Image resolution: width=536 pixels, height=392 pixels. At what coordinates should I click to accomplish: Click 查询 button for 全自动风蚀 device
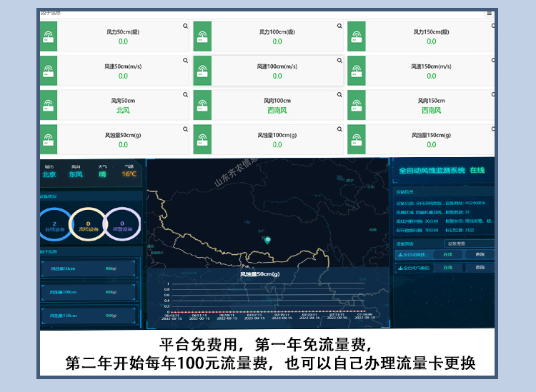click(x=480, y=254)
